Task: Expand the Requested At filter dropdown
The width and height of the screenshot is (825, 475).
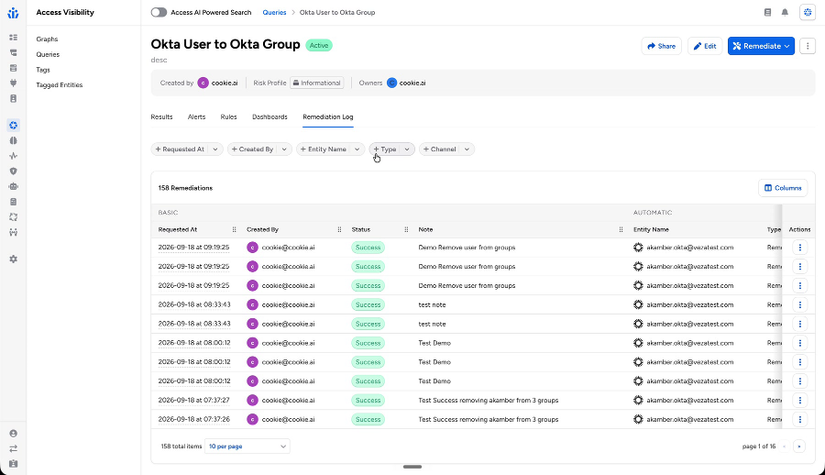Action: (215, 149)
